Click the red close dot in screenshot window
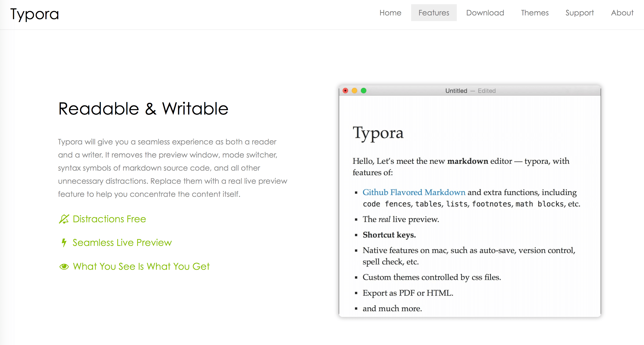 point(345,91)
